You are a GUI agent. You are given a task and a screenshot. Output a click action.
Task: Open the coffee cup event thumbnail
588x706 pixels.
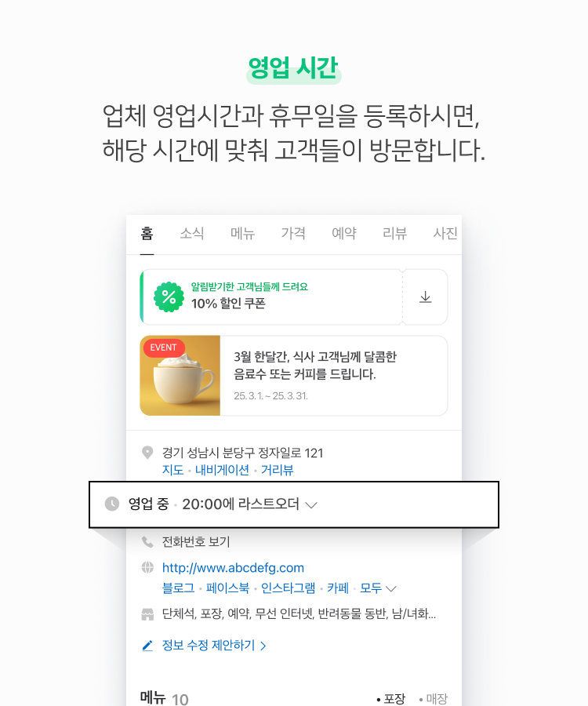(x=180, y=376)
